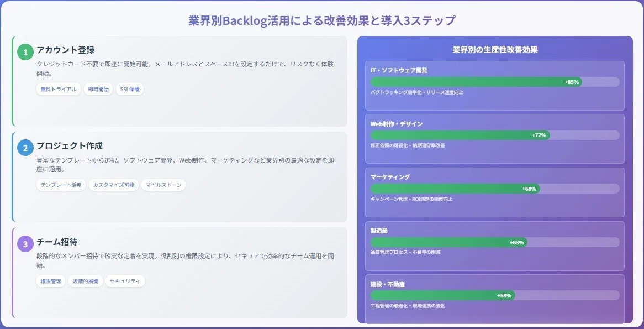Viewport: 644px width, 329px height.
Task: Click the Web制作・デザイン label
Action: click(x=397, y=124)
